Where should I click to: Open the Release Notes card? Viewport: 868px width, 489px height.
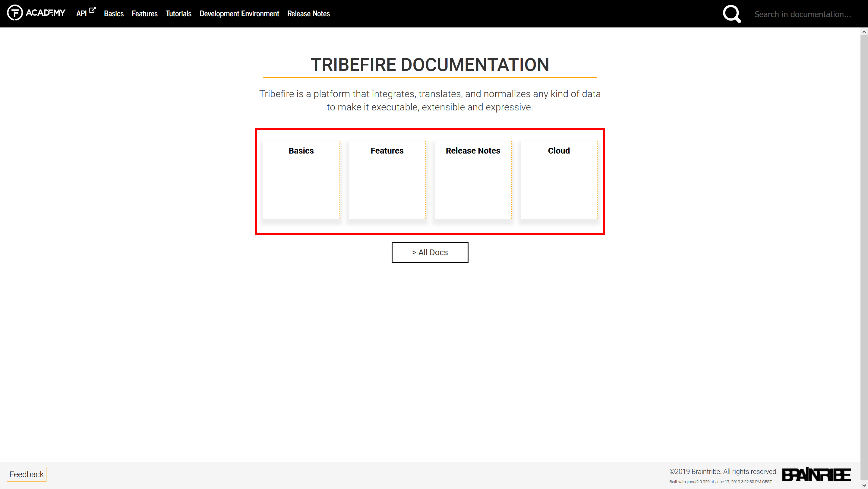[473, 180]
